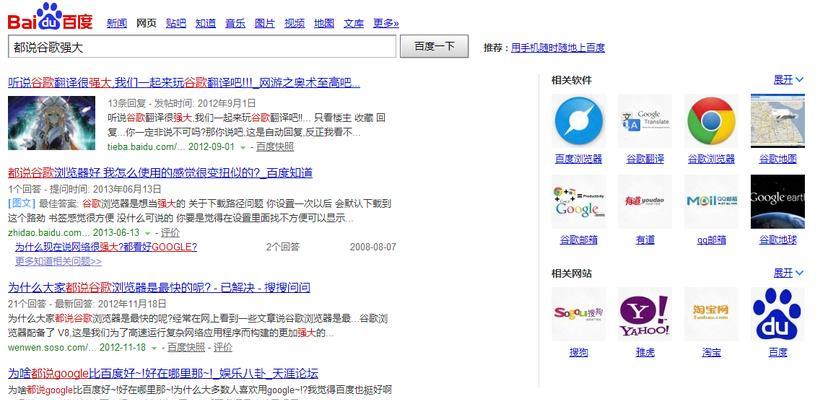Open result 为啥都说google比百度好 title link

click(163, 374)
